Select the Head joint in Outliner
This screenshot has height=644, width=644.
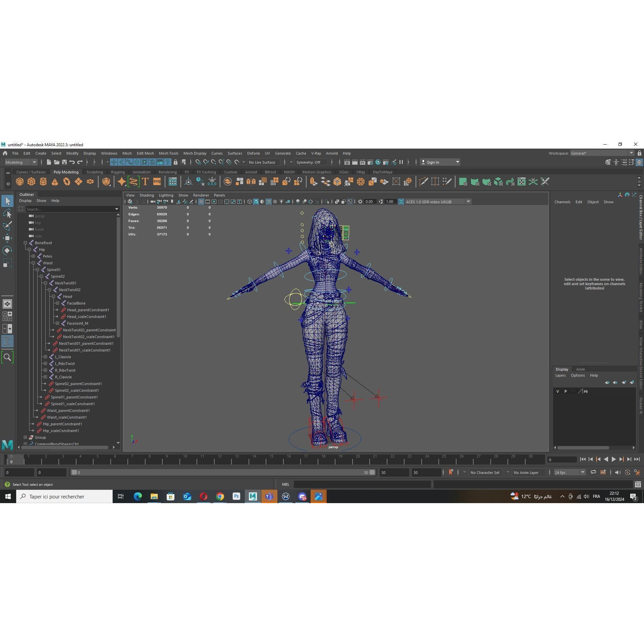click(67, 297)
